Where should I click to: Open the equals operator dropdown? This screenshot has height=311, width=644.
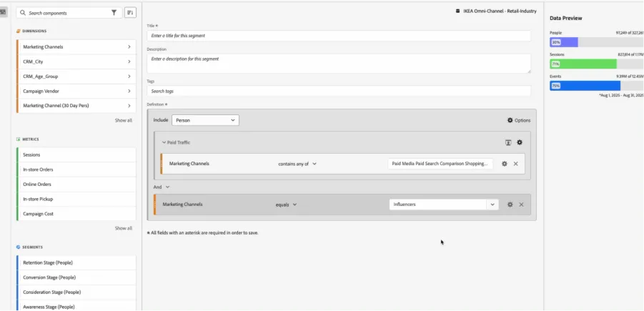click(x=287, y=204)
